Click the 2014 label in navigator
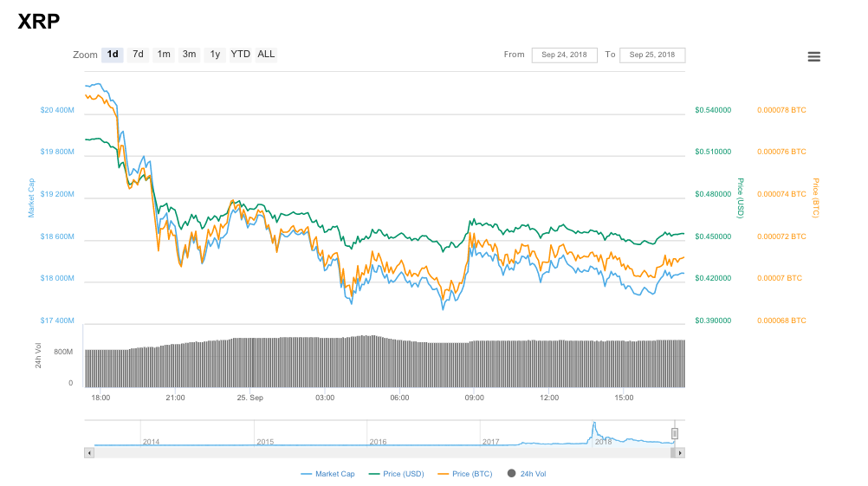The width and height of the screenshot is (868, 486). [x=151, y=442]
